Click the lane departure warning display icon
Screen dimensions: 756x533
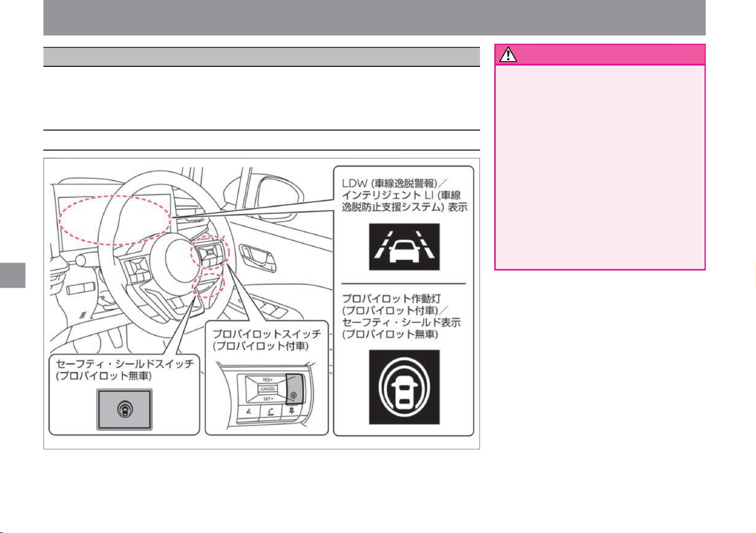(x=404, y=247)
